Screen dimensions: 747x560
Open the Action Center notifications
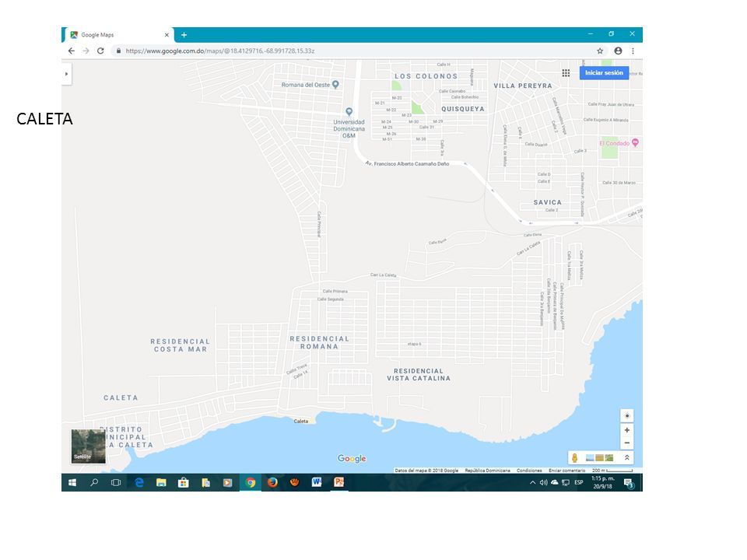tap(630, 483)
